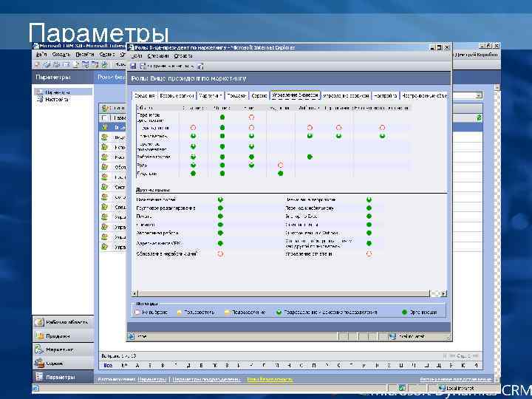The width and height of the screenshot is (532, 399).
Task: Open Настраиваемые объекты tab
Action: pyautogui.click(x=424, y=95)
